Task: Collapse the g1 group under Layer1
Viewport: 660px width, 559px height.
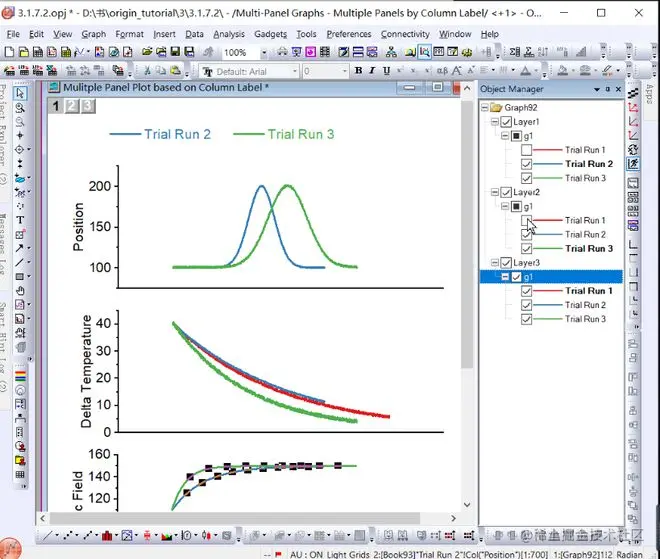Action: (x=505, y=136)
